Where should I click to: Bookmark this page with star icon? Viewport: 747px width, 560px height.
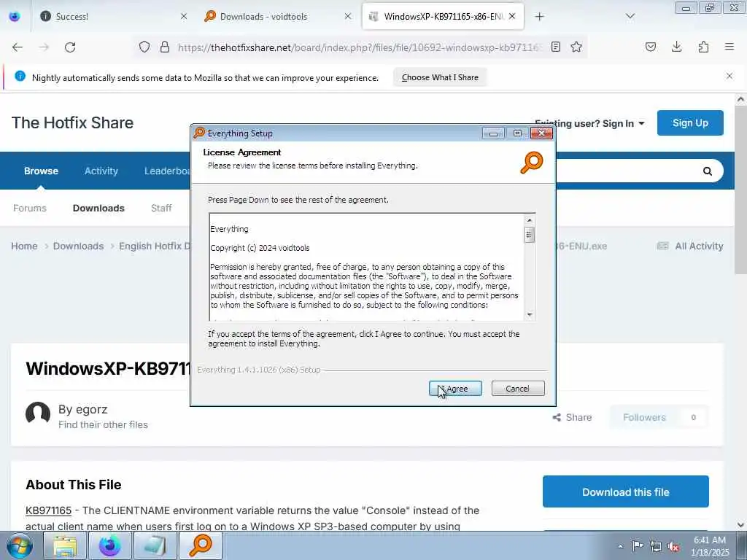[576, 47]
